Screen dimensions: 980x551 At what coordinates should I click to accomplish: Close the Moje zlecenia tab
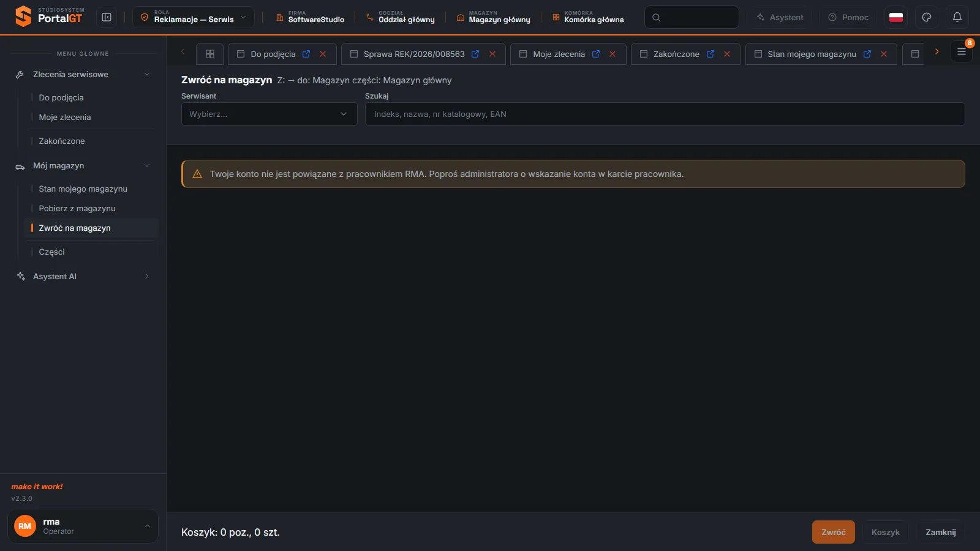click(612, 54)
